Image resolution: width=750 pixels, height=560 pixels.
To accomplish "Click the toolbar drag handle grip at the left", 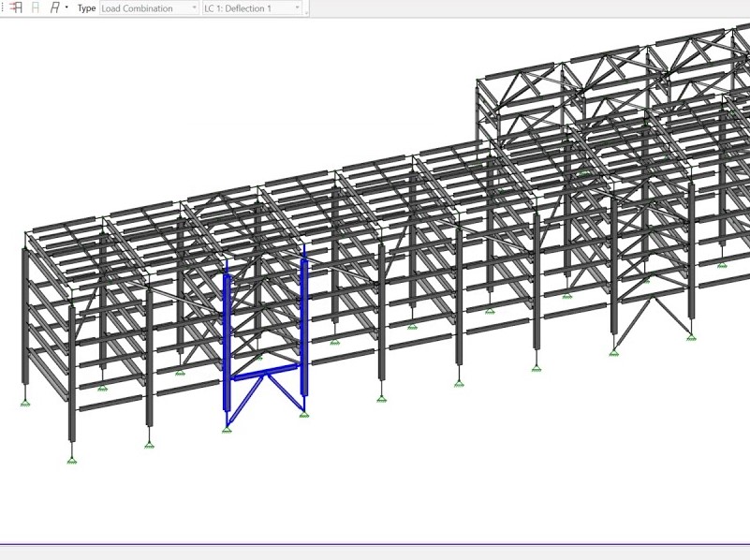I will 3,7.
